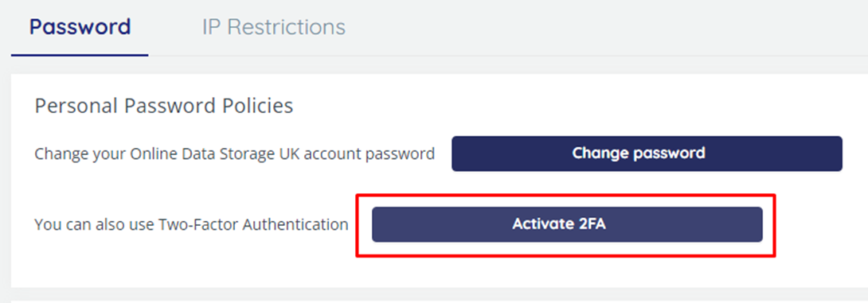Click the Activate 2FA label

[x=559, y=224]
